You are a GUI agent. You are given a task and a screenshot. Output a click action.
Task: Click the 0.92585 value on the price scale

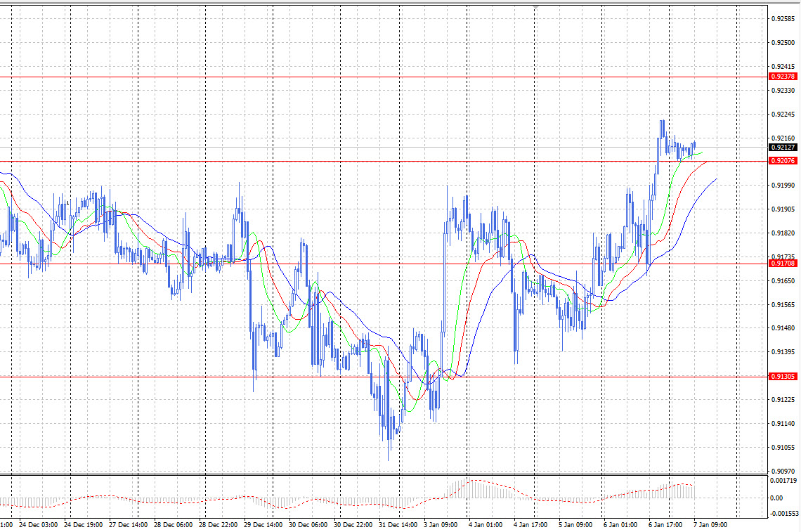[x=783, y=19]
